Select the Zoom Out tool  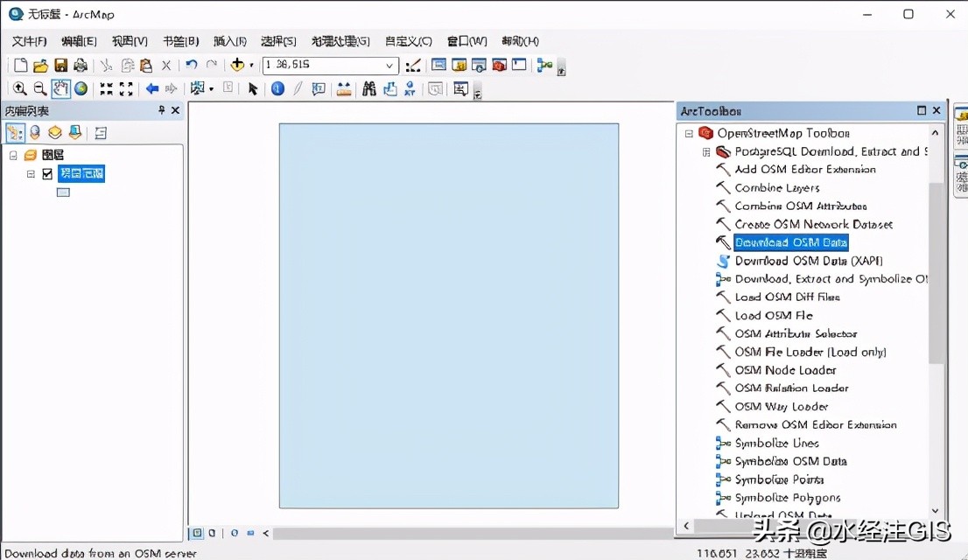[40, 89]
